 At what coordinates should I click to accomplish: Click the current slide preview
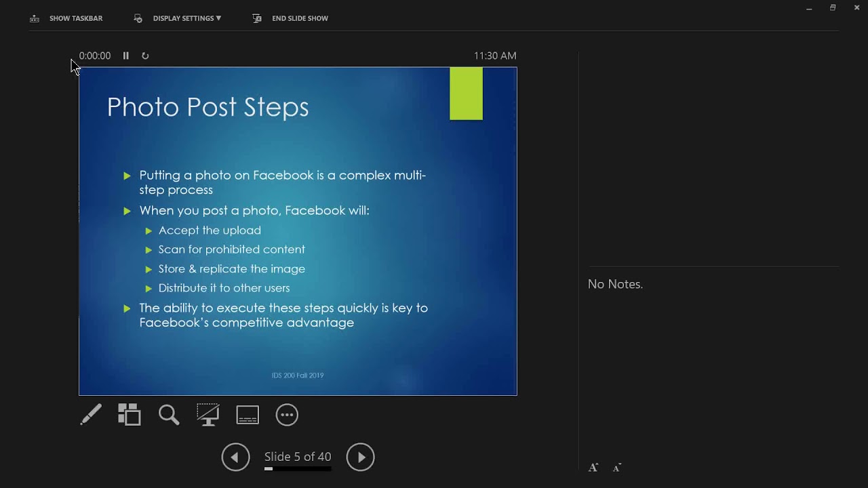click(298, 231)
